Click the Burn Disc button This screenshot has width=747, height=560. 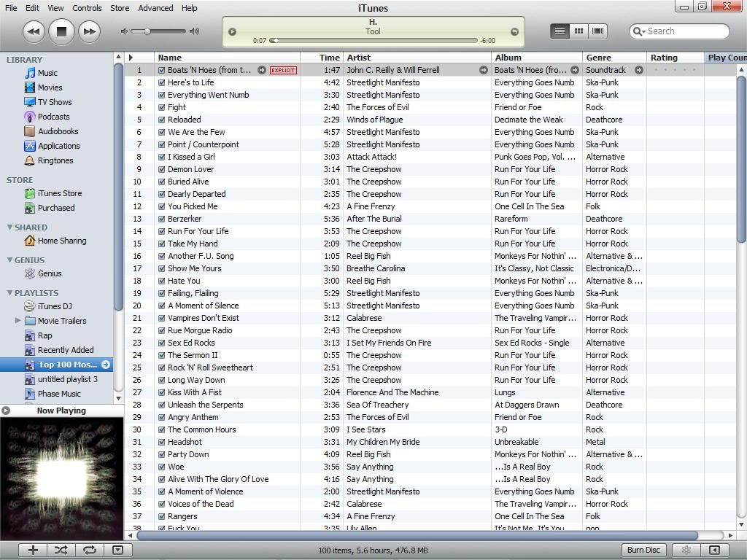tap(643, 550)
